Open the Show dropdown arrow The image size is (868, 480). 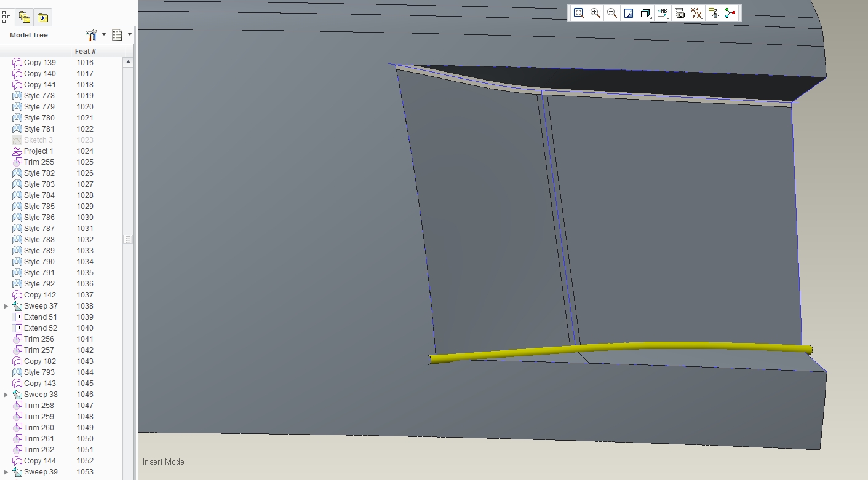click(129, 35)
